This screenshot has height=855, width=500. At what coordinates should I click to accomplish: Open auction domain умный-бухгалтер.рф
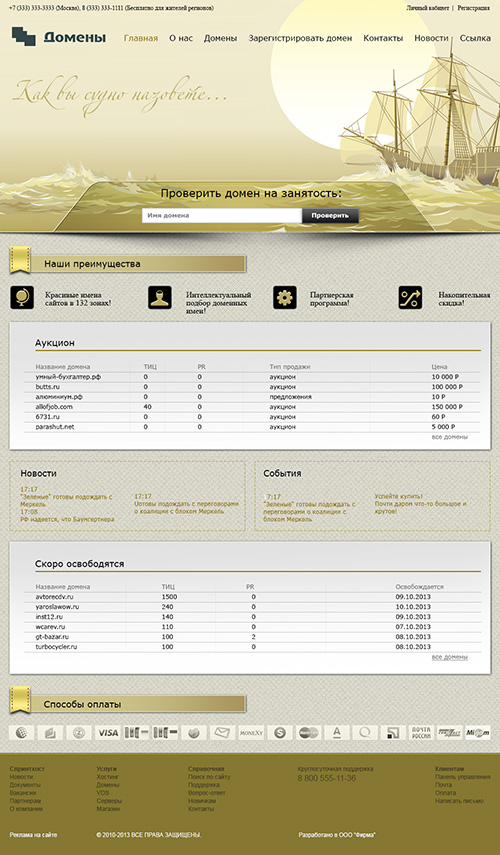[x=68, y=377]
